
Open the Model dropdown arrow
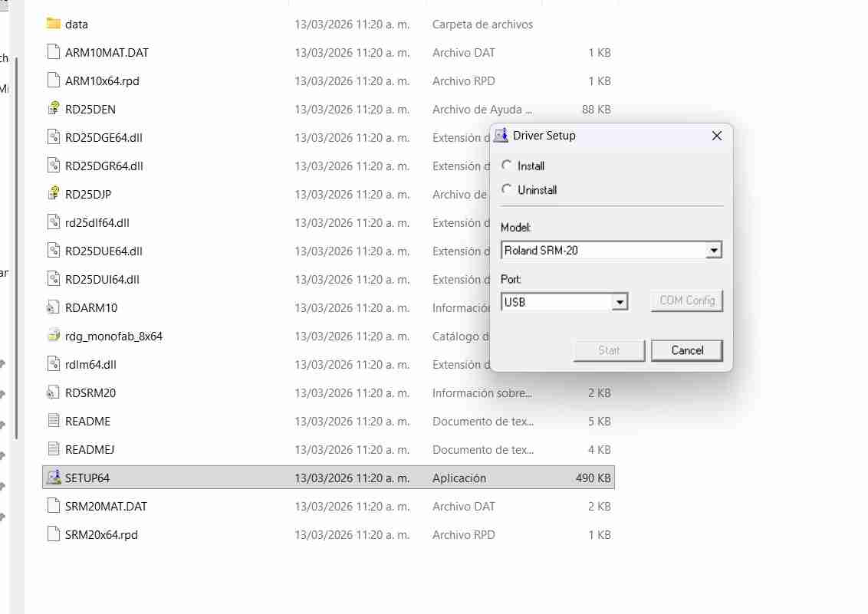[714, 251]
